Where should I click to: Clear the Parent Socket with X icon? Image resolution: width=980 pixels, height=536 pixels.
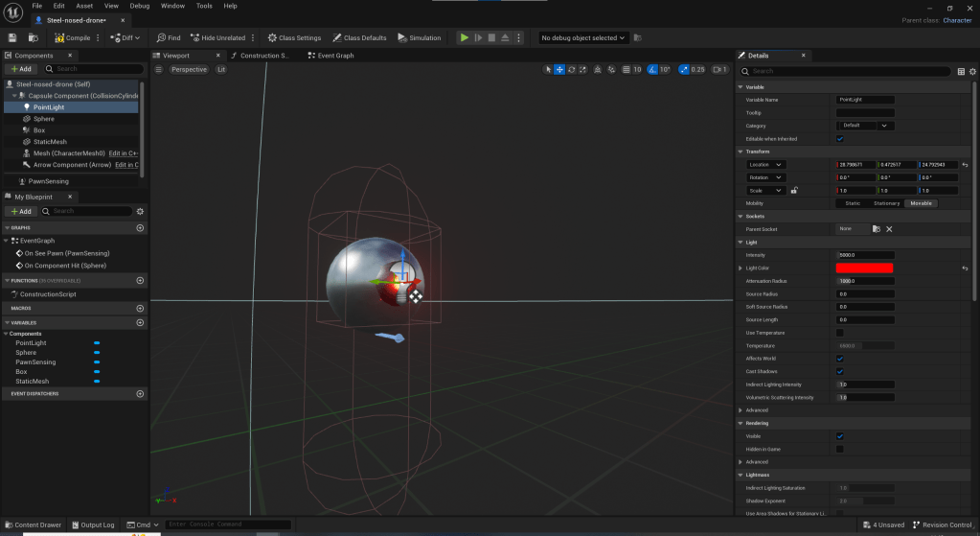(x=889, y=229)
